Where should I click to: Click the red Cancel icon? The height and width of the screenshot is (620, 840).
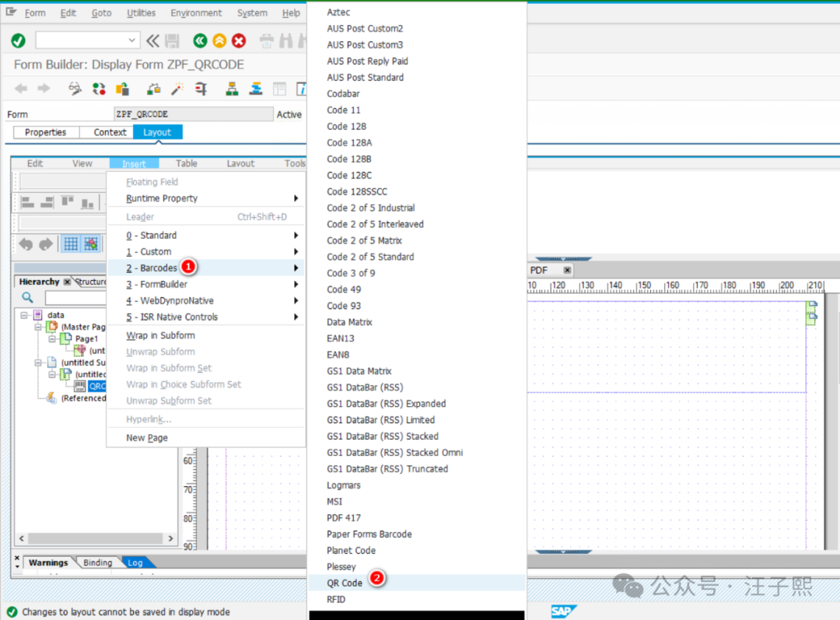tap(239, 40)
